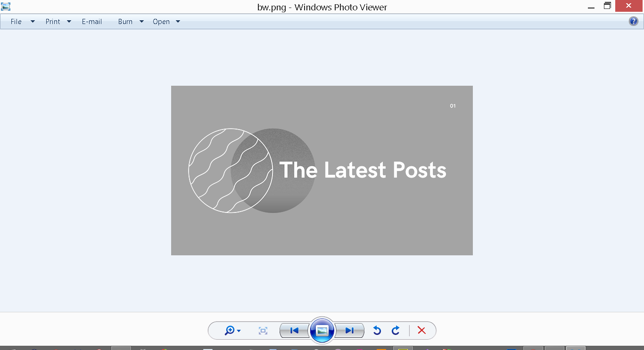Delete the photo with red X icon
The image size is (644, 350).
click(421, 331)
